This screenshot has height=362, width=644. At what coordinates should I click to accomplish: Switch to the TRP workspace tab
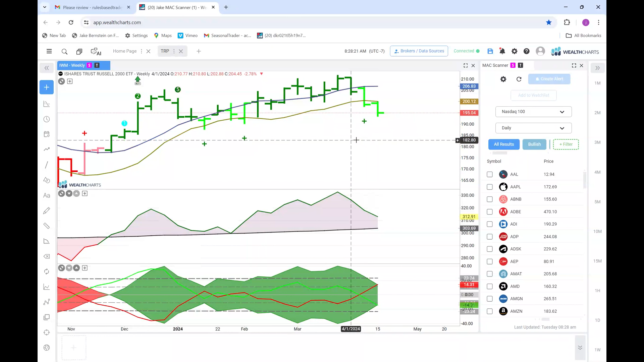165,51
